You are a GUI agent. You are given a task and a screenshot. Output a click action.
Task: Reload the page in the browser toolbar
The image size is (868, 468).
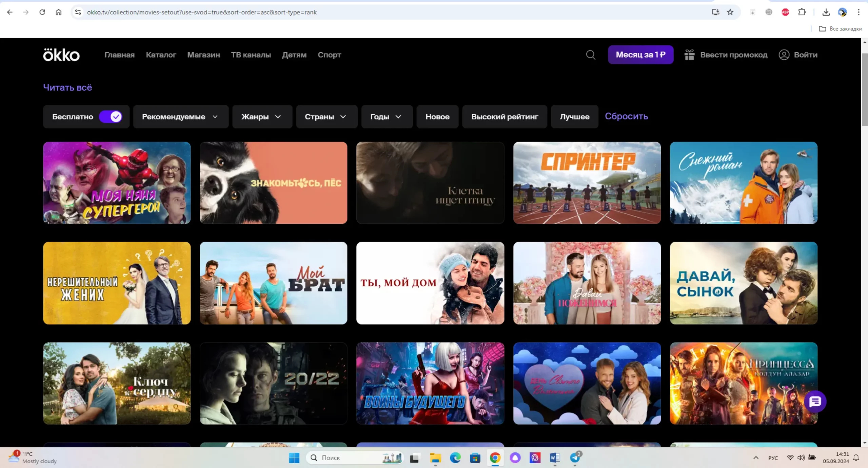pos(42,12)
